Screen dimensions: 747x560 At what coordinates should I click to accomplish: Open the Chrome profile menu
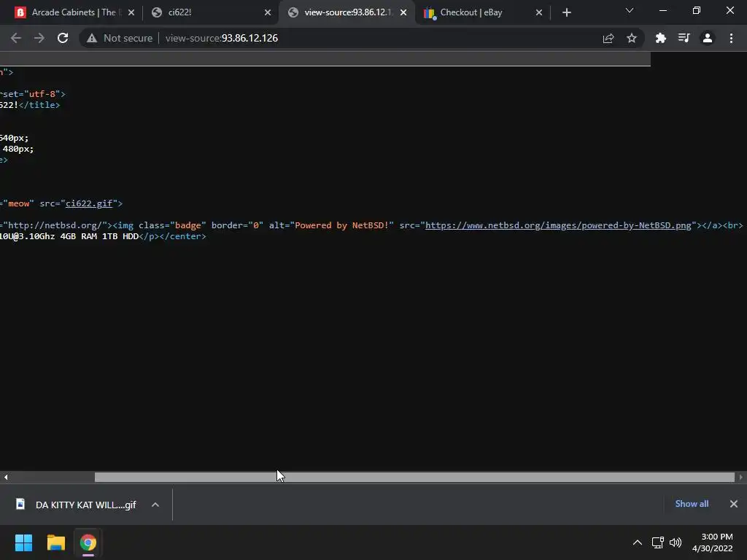click(x=708, y=38)
